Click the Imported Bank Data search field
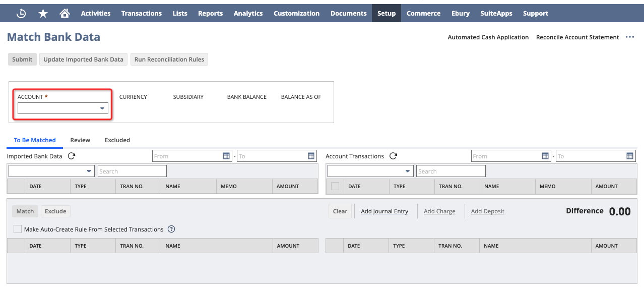Screen dimensions: 644x289 pyautogui.click(x=132, y=171)
